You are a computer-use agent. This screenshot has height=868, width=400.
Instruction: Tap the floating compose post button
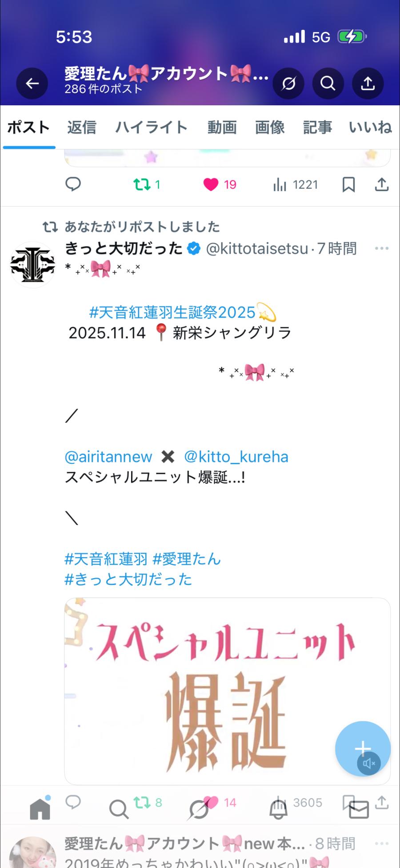tap(362, 748)
